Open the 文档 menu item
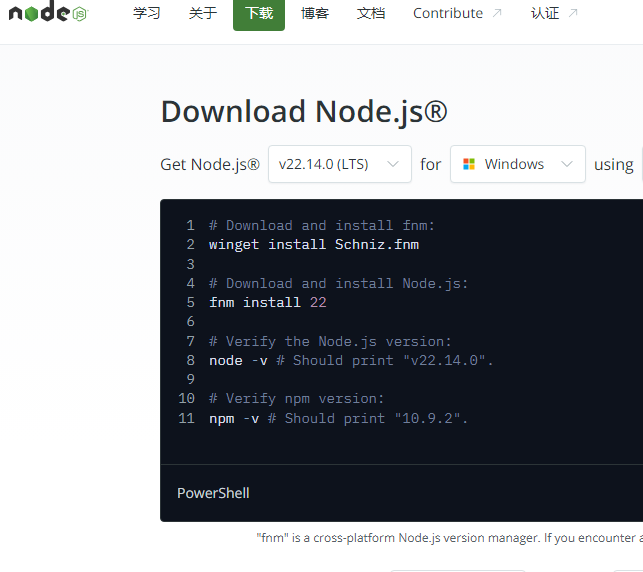The height and width of the screenshot is (572, 643). [371, 13]
